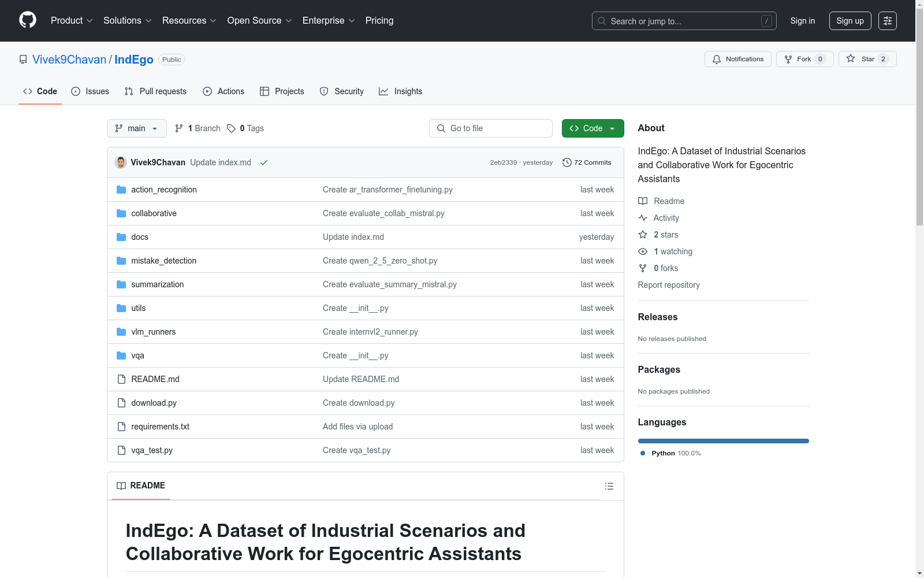Expand the Resources menu

[189, 21]
